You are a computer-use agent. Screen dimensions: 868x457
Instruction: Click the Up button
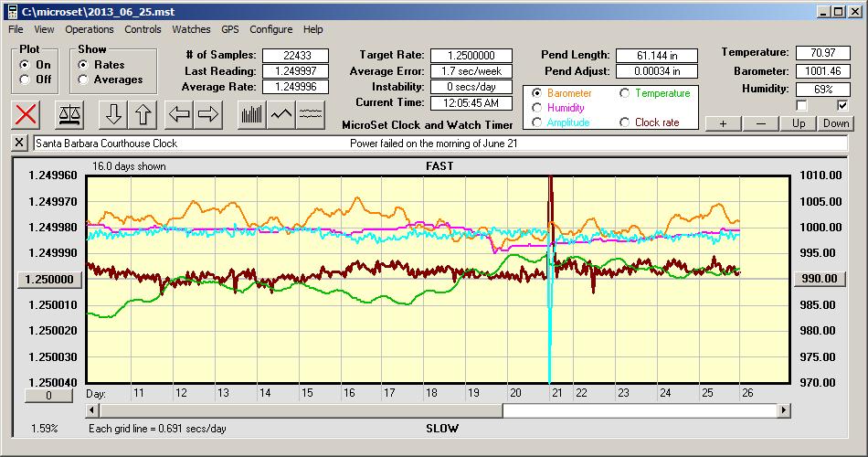coord(799,123)
